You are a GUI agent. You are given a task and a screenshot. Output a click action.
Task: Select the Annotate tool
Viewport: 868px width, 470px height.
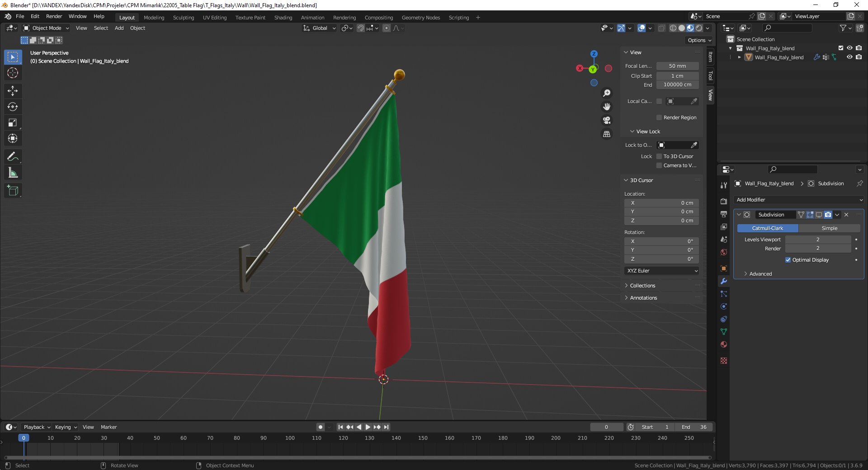coord(13,157)
